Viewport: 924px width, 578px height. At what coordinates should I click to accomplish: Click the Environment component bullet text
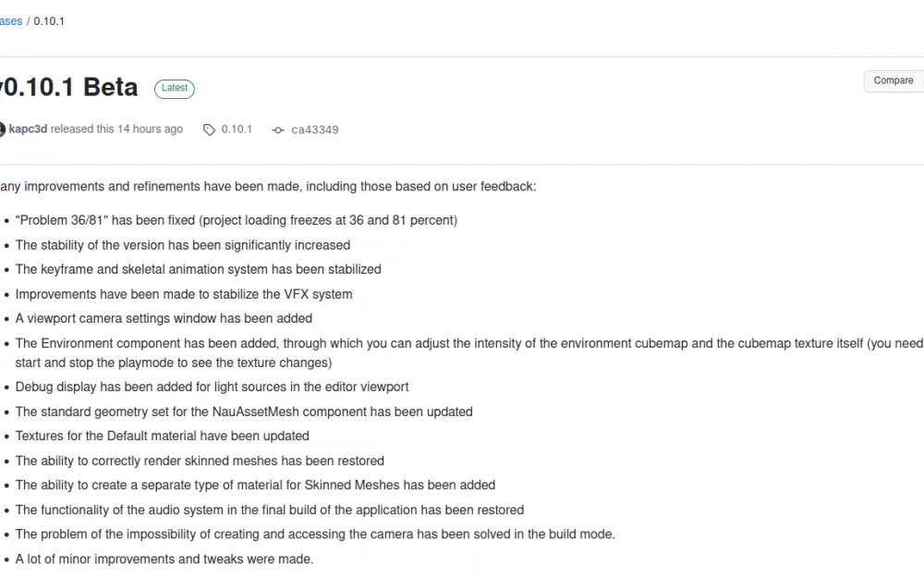coord(469,352)
